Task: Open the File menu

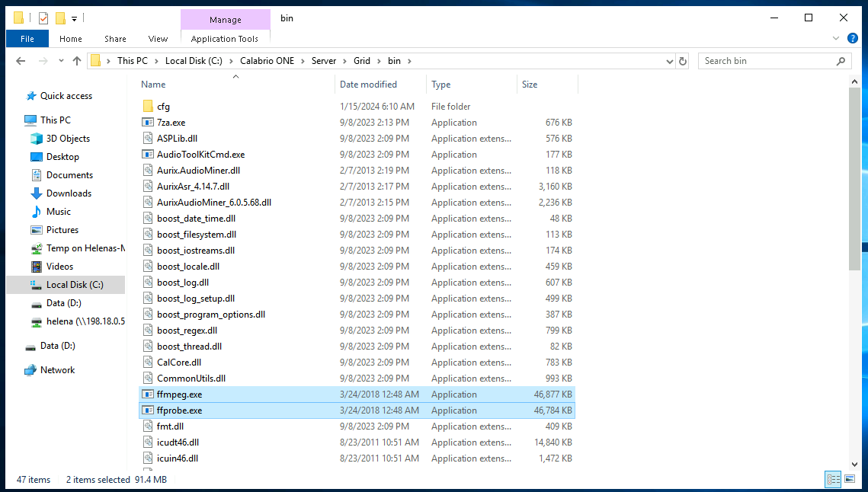Action: tap(27, 39)
